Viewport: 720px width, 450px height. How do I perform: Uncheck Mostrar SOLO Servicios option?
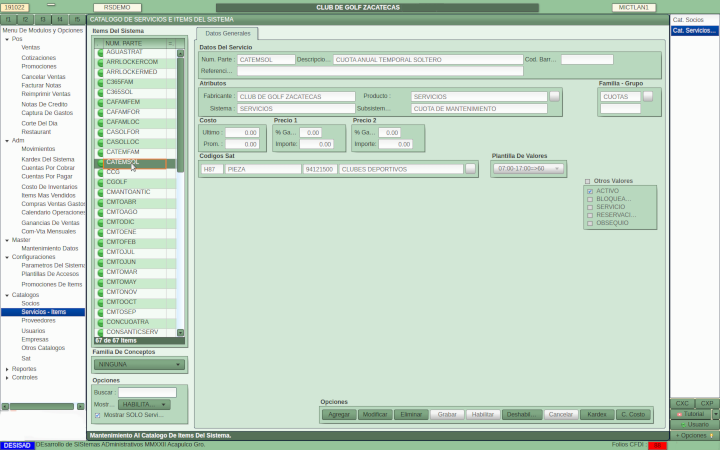tap(98, 414)
